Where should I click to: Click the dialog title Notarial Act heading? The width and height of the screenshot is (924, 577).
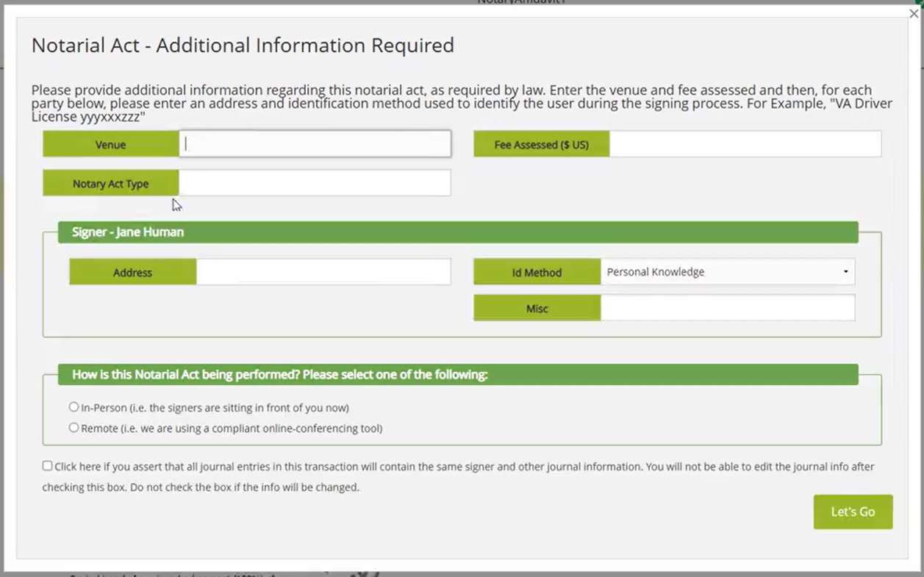click(243, 46)
